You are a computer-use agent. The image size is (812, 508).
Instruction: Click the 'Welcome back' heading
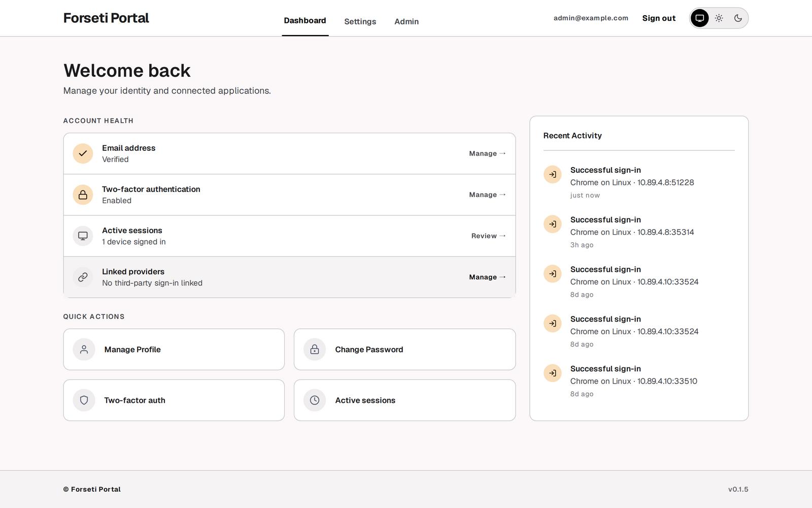pos(127,71)
